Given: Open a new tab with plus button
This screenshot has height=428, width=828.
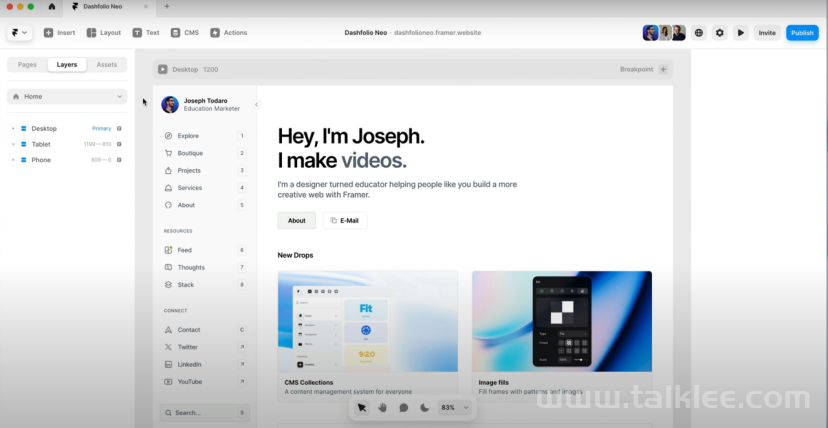Looking at the screenshot, I should coord(167,6).
